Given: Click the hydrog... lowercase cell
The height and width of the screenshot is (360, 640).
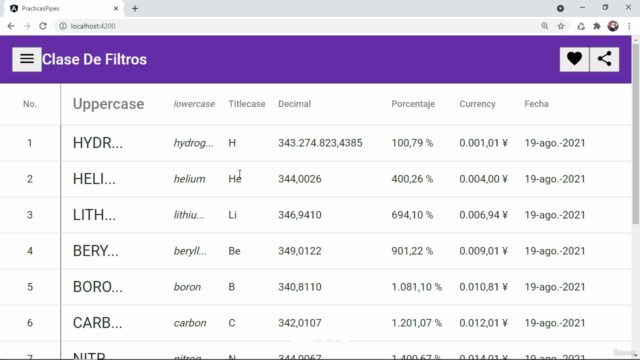Looking at the screenshot, I should (193, 143).
